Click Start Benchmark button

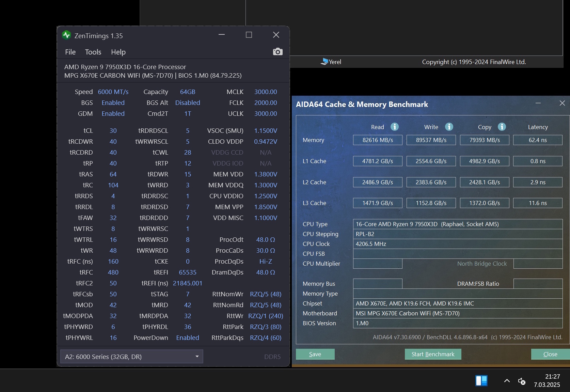coord(433,354)
